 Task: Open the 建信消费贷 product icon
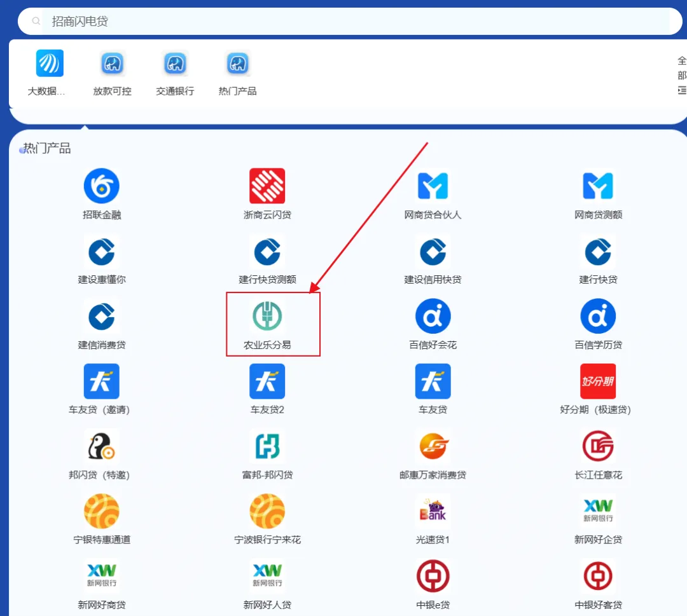102,316
